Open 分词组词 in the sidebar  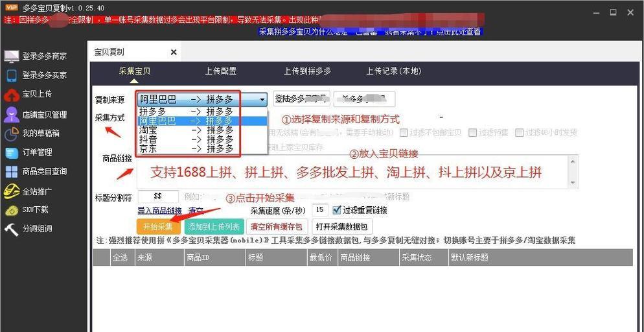point(29,229)
